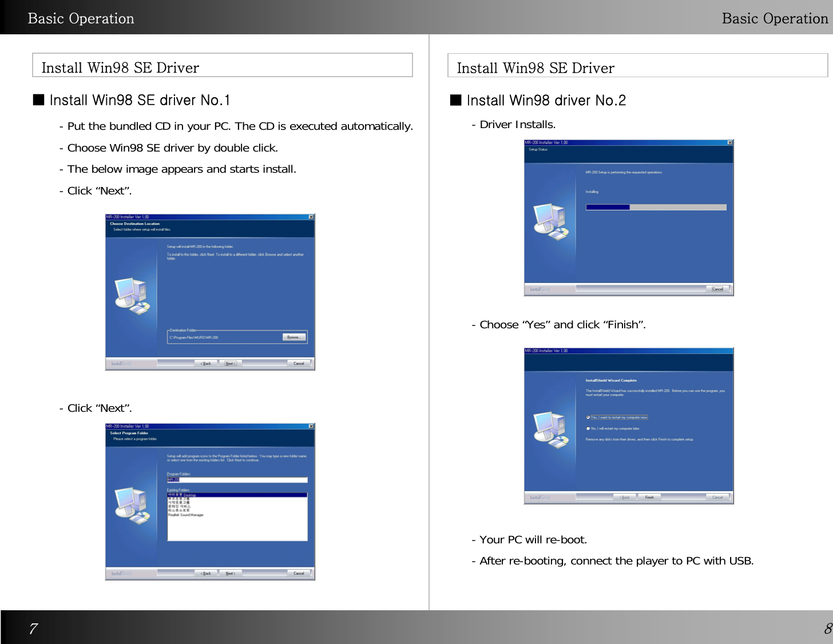Close the Setup Status installer window
833x644 pixels.
point(730,142)
